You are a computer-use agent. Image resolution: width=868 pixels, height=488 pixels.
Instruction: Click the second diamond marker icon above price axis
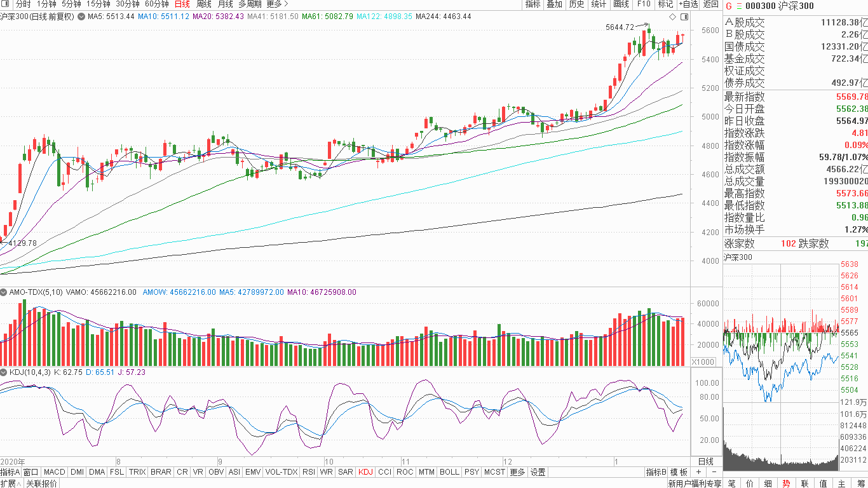click(684, 17)
